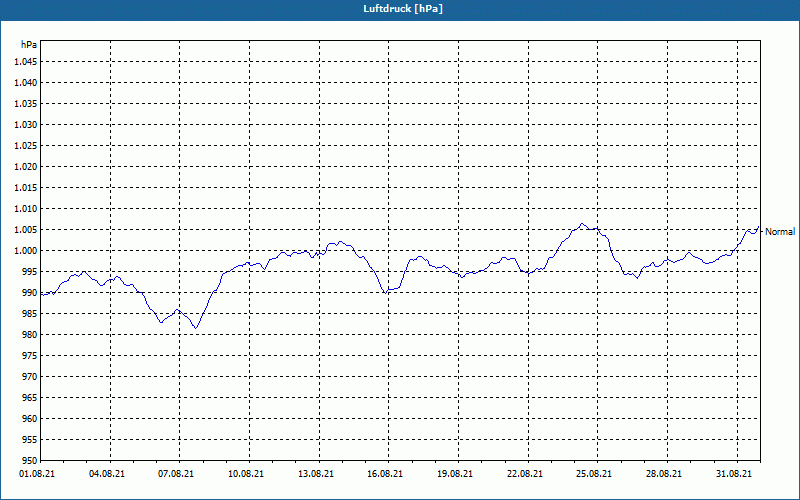
Task: Select the 1.030 y-axis value
Action: (24, 124)
